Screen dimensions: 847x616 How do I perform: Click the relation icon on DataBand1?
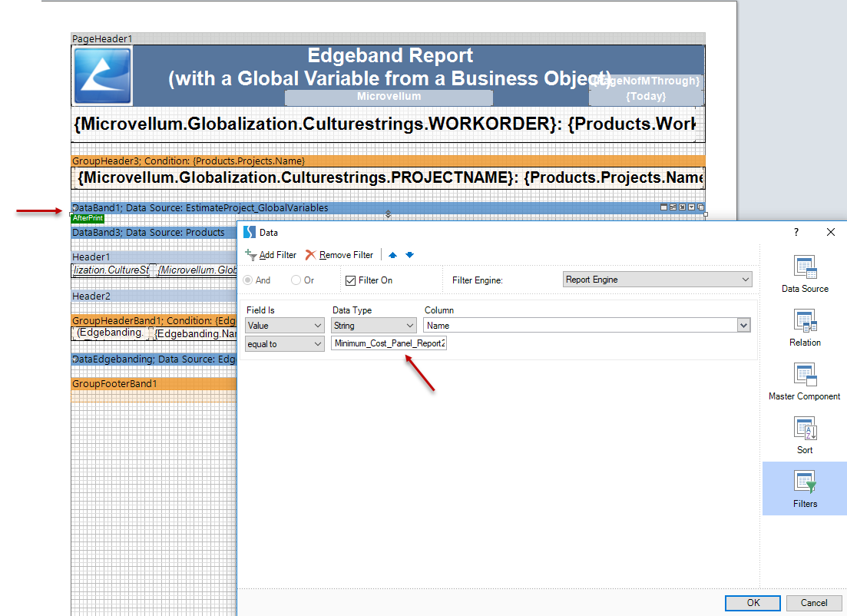tap(673, 207)
